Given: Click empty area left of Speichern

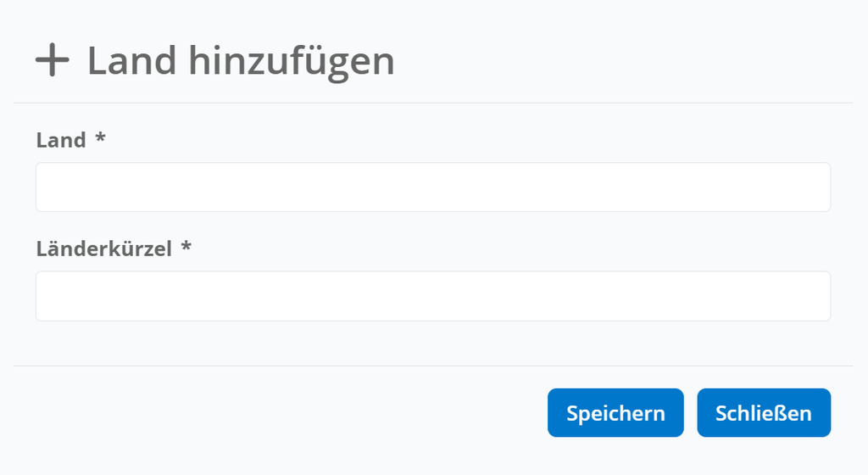Looking at the screenshot, I should 277,413.
